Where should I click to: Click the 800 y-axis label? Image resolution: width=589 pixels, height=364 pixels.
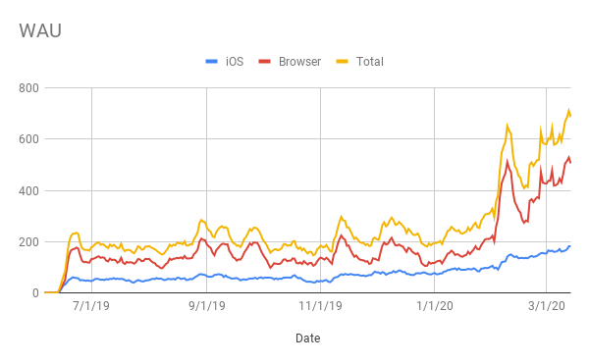tap(28, 88)
